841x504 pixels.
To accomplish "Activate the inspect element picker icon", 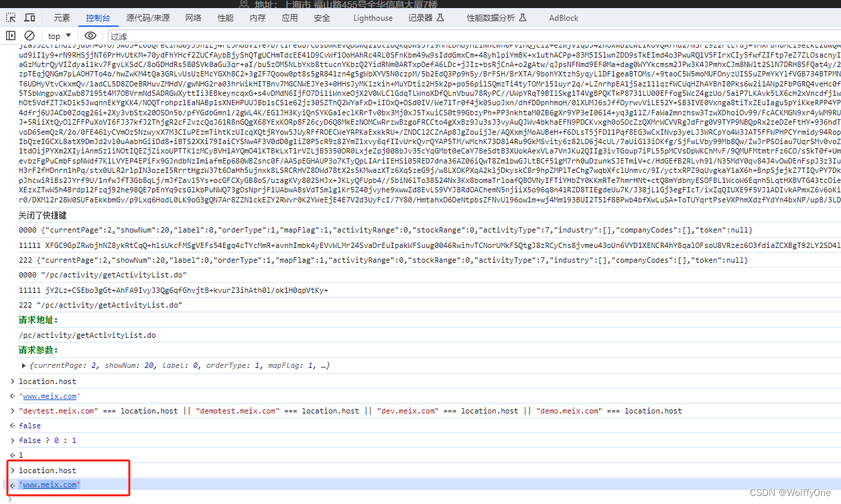I will (11, 18).
